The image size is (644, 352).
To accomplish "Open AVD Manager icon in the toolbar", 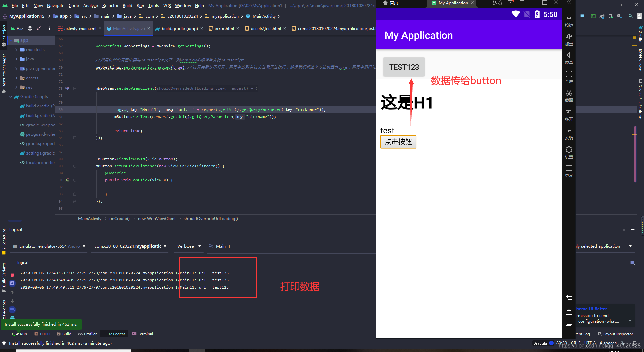I will (611, 16).
